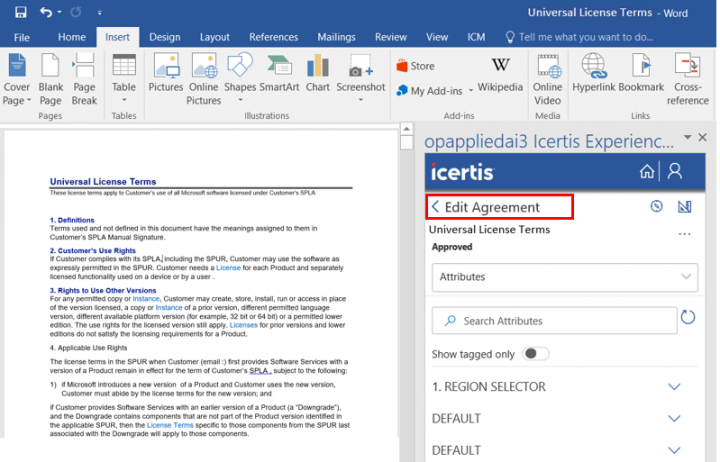This screenshot has width=720, height=462.
Task: Click the history clock icon
Action: 657,207
